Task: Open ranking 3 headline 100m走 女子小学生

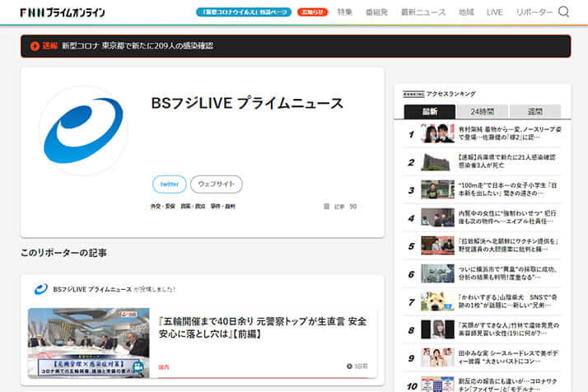Action: click(x=508, y=189)
